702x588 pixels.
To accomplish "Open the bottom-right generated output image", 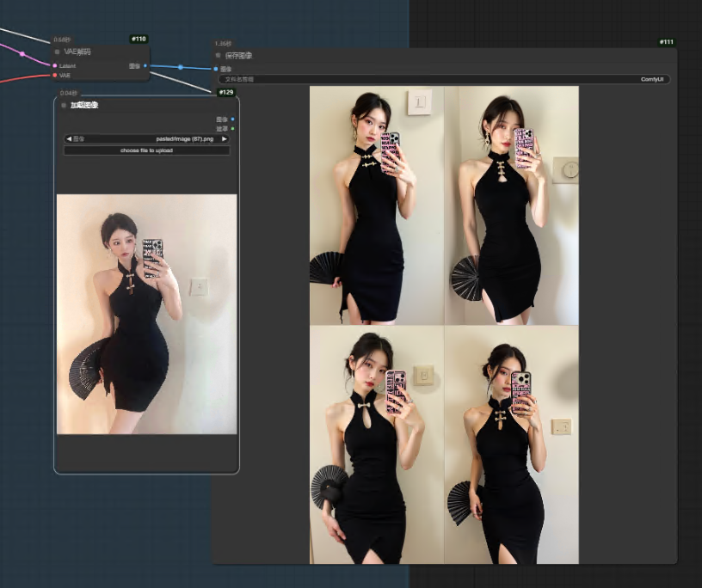I will pyautogui.click(x=511, y=444).
